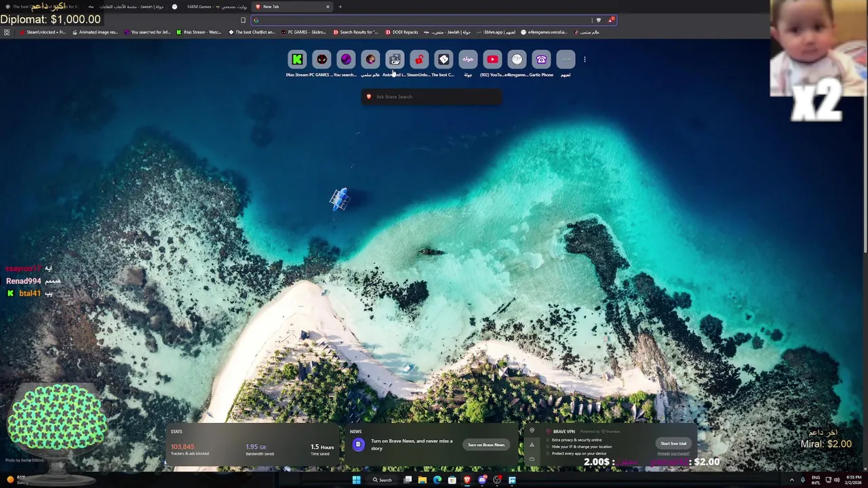Open the Brave Shields lion icon
868x488 pixels.
598,20
